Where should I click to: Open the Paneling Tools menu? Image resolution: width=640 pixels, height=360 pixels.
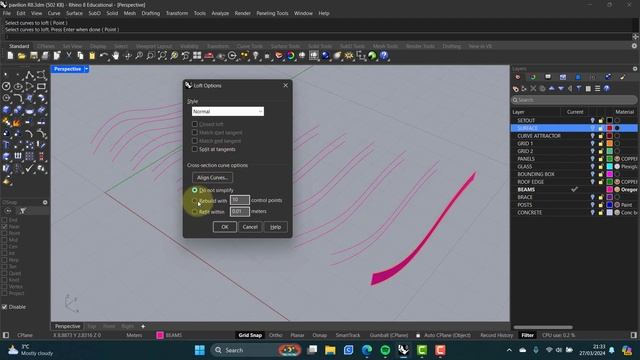pyautogui.click(x=272, y=13)
